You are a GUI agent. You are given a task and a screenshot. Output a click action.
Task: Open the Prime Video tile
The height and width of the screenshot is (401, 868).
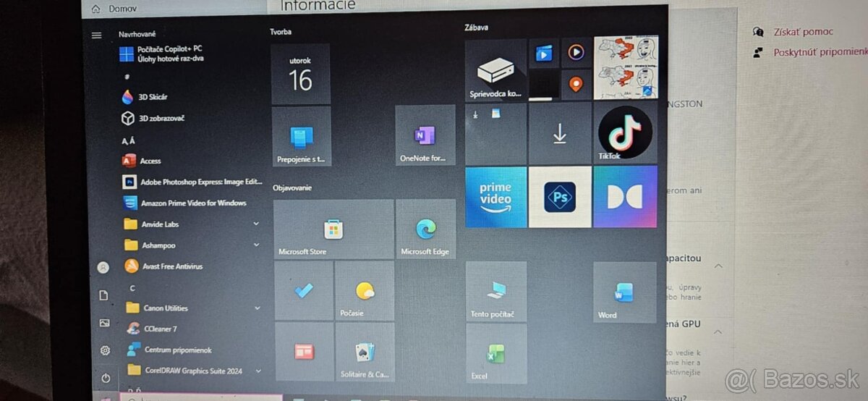[496, 197]
